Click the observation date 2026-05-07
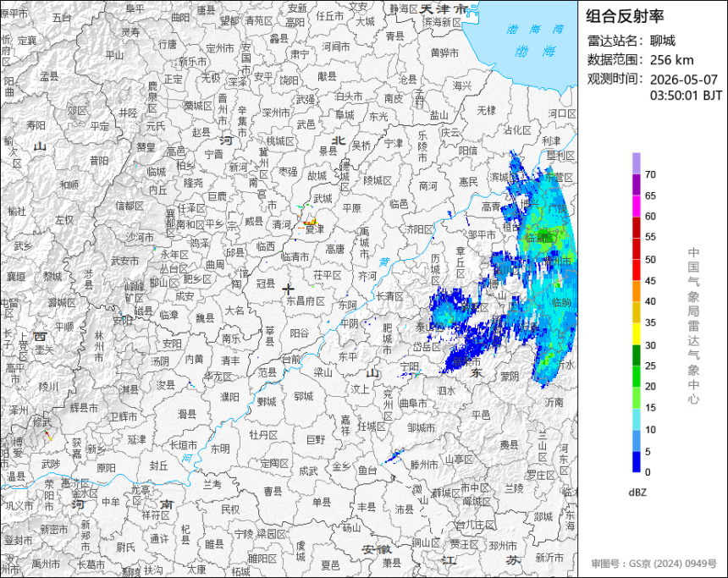The height and width of the screenshot is (578, 728). point(684,80)
